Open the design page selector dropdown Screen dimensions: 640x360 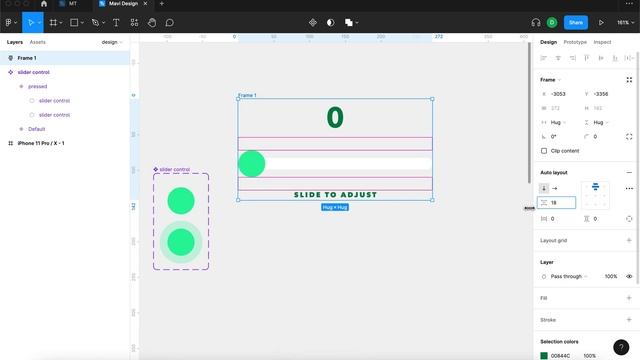(x=112, y=42)
